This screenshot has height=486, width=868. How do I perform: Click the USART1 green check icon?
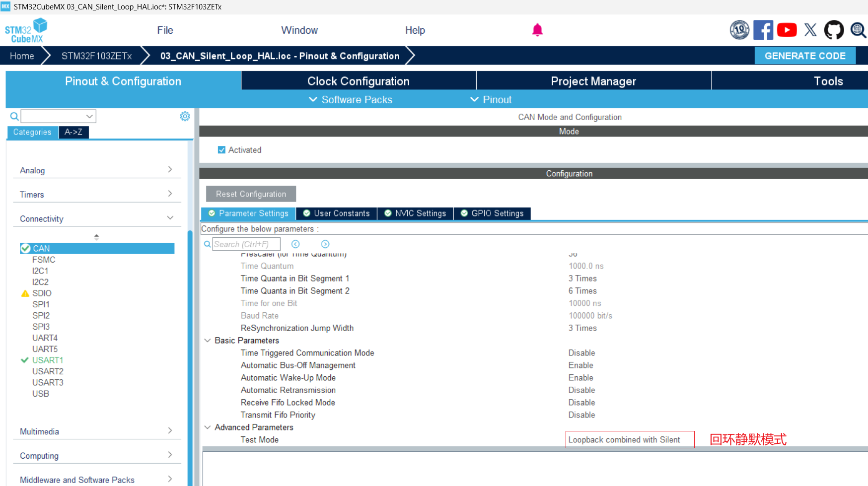(25, 360)
